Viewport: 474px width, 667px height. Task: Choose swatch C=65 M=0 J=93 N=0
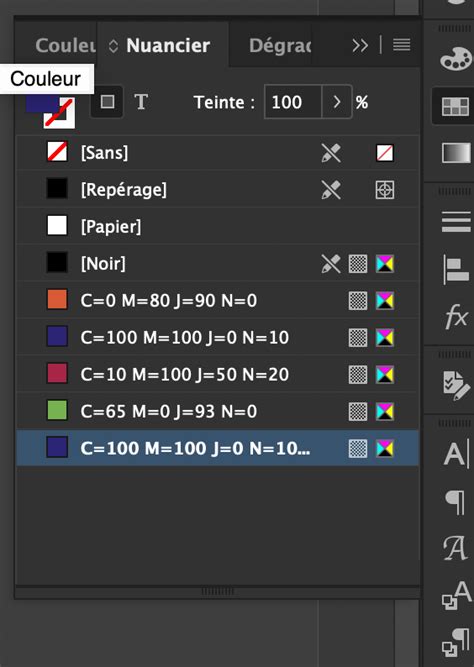217,411
